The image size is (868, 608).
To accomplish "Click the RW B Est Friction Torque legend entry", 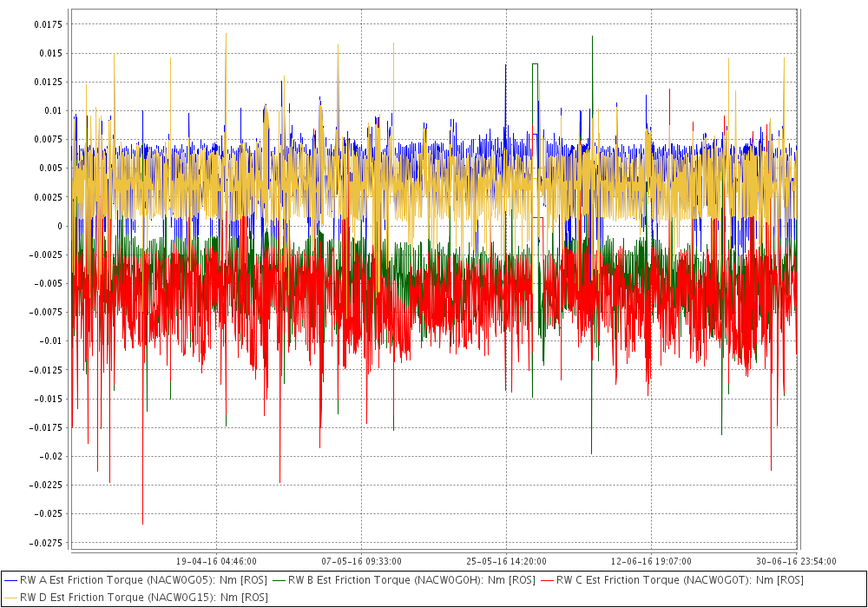I will tap(404, 580).
